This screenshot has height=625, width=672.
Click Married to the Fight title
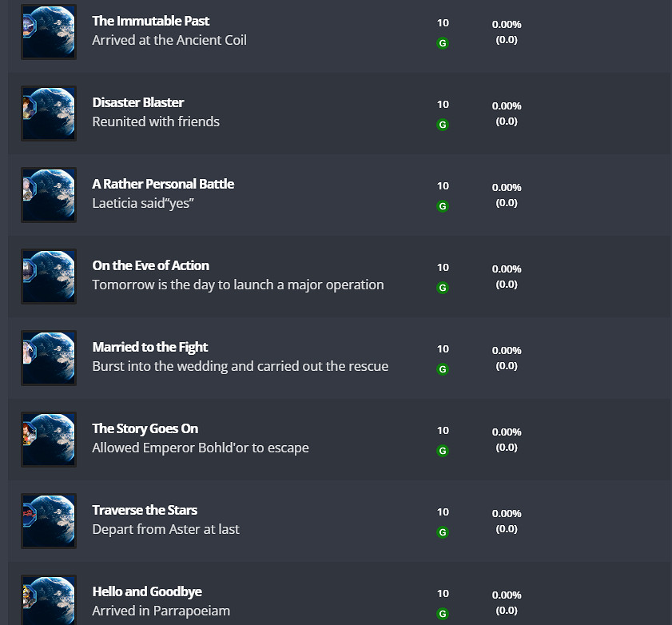pyautogui.click(x=150, y=347)
